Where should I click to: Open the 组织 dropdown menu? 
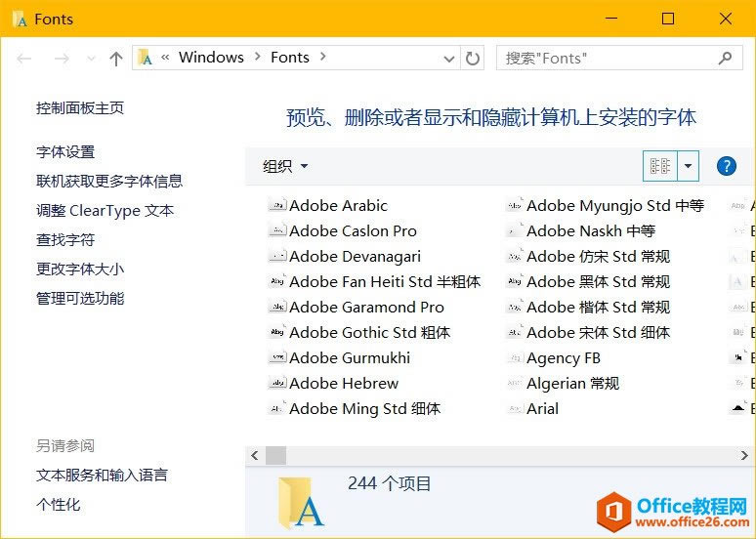click(x=285, y=166)
